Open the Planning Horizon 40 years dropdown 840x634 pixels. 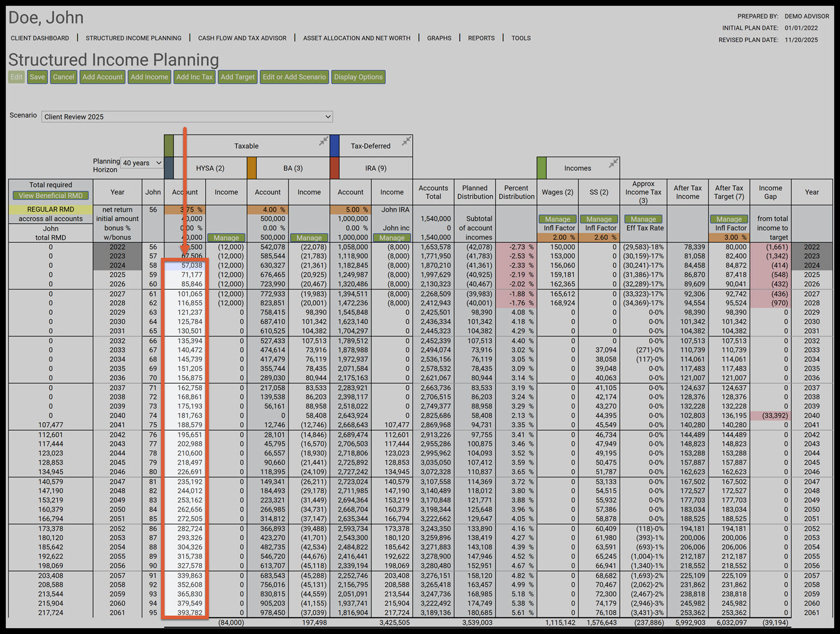tap(142, 163)
